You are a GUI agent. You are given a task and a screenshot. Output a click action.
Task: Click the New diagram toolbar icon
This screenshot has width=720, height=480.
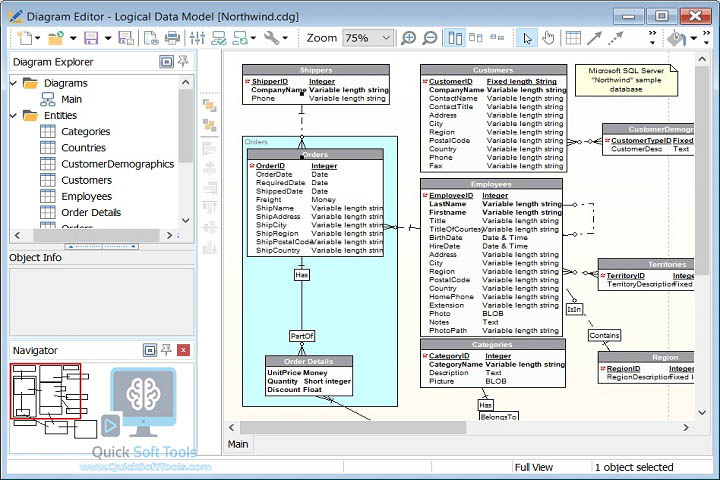click(x=24, y=38)
